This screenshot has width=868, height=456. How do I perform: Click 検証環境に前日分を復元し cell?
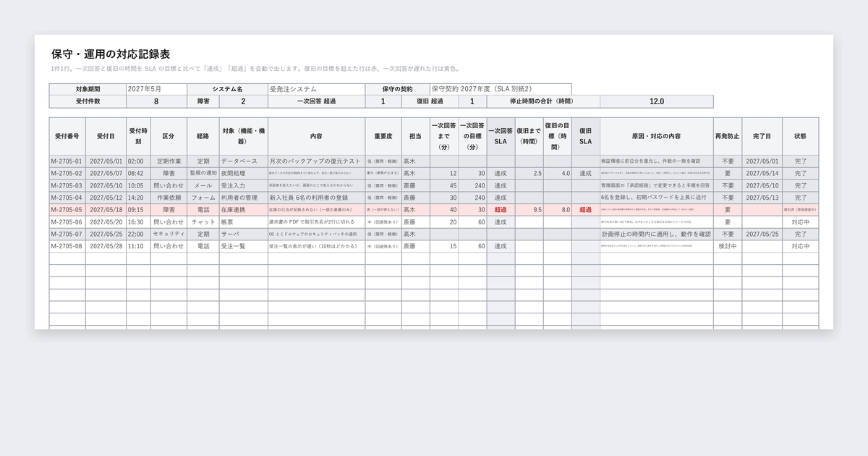[x=657, y=161]
